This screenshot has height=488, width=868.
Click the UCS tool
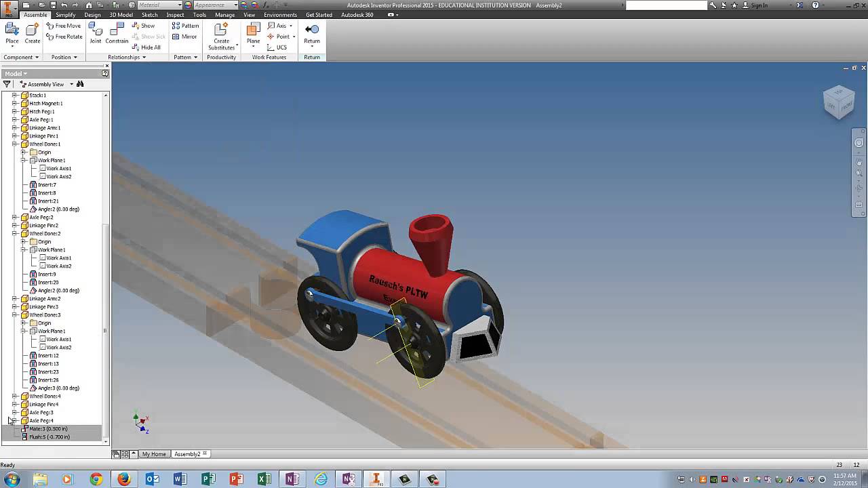(277, 47)
